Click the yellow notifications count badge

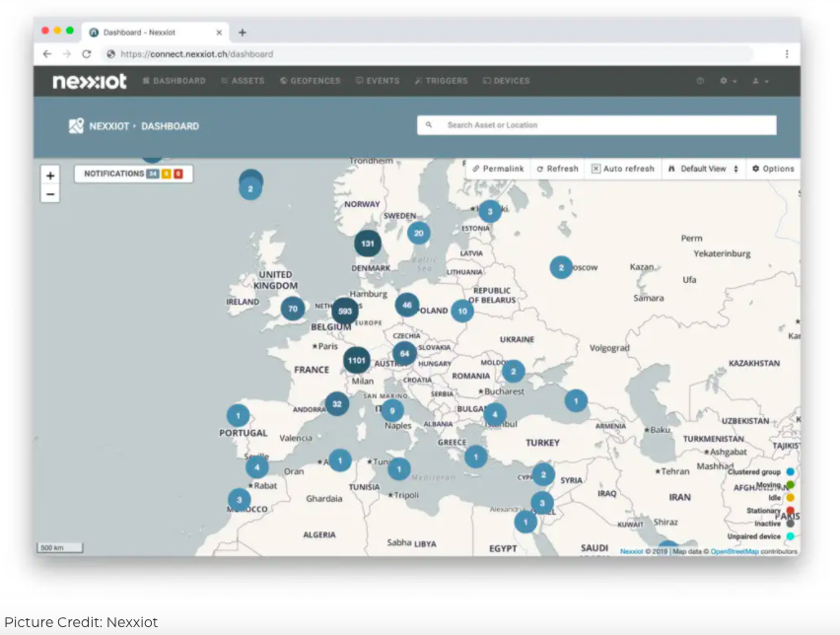pyautogui.click(x=166, y=174)
